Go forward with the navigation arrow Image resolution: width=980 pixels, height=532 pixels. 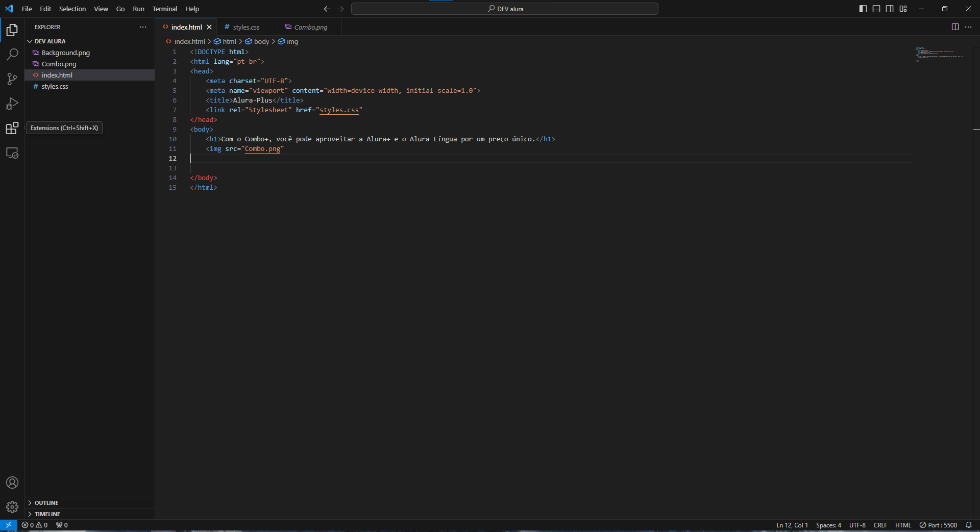(340, 9)
